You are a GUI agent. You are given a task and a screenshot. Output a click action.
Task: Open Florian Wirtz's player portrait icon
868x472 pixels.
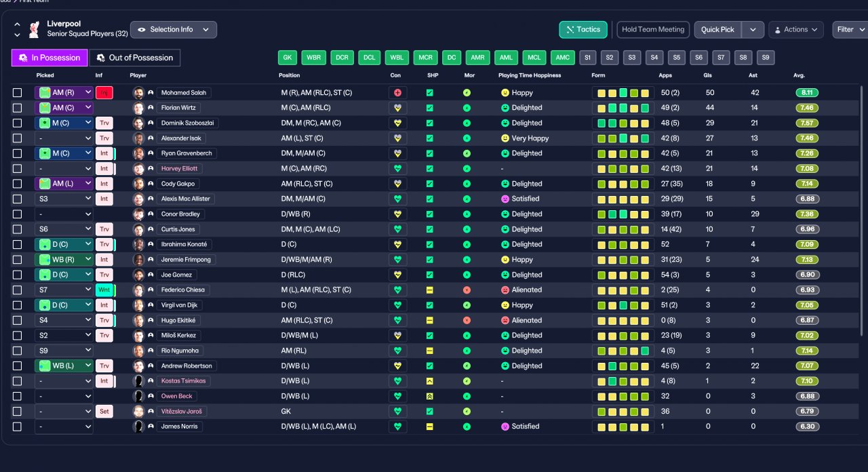(138, 108)
